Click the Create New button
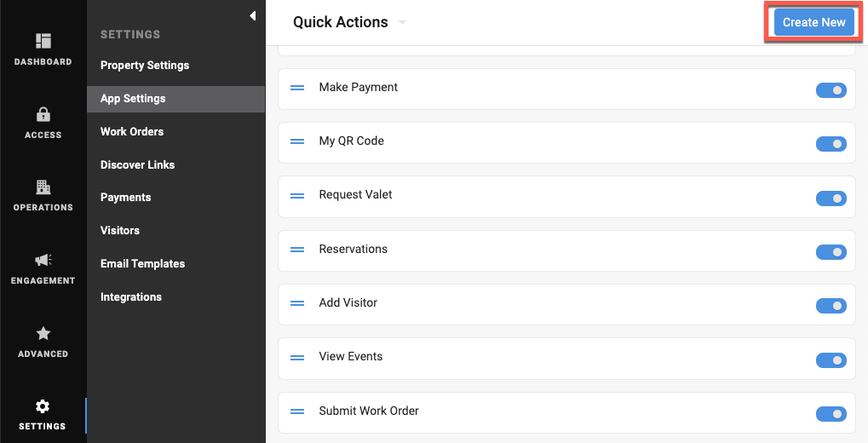 click(813, 22)
